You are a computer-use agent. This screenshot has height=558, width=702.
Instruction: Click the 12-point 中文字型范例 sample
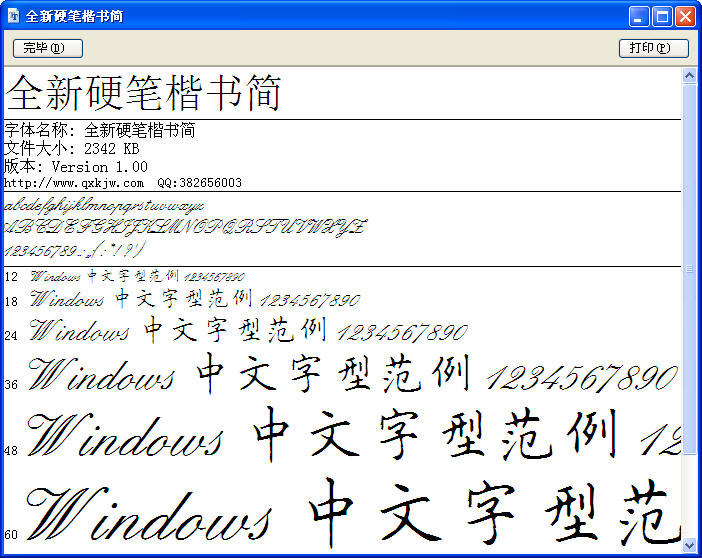coord(133,275)
